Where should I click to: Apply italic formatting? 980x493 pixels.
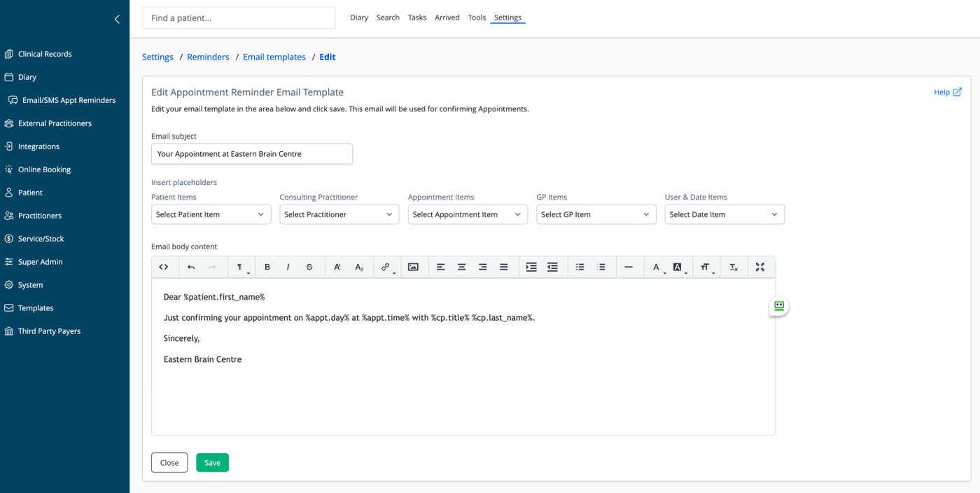pos(288,267)
